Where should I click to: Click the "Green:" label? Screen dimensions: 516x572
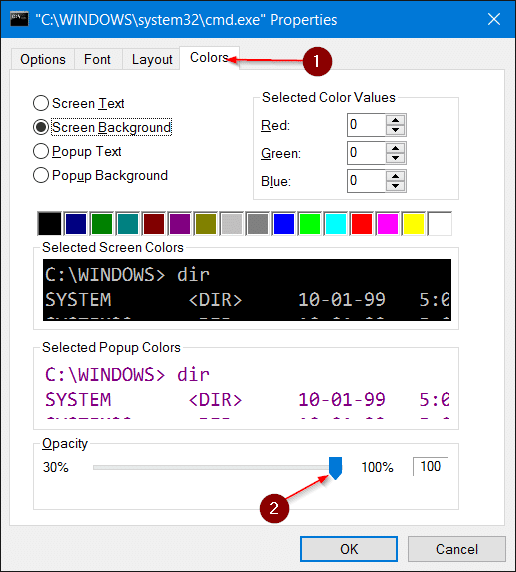point(281,154)
